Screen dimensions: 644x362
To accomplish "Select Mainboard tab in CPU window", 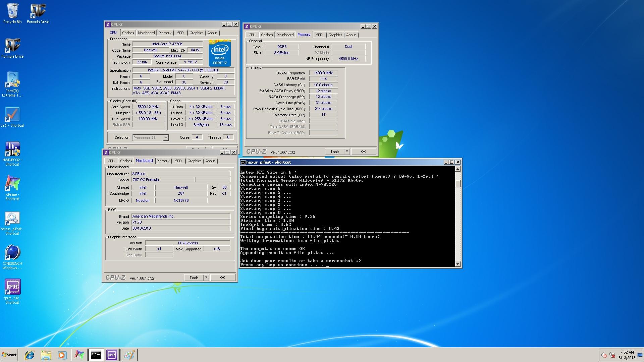I will point(146,33).
